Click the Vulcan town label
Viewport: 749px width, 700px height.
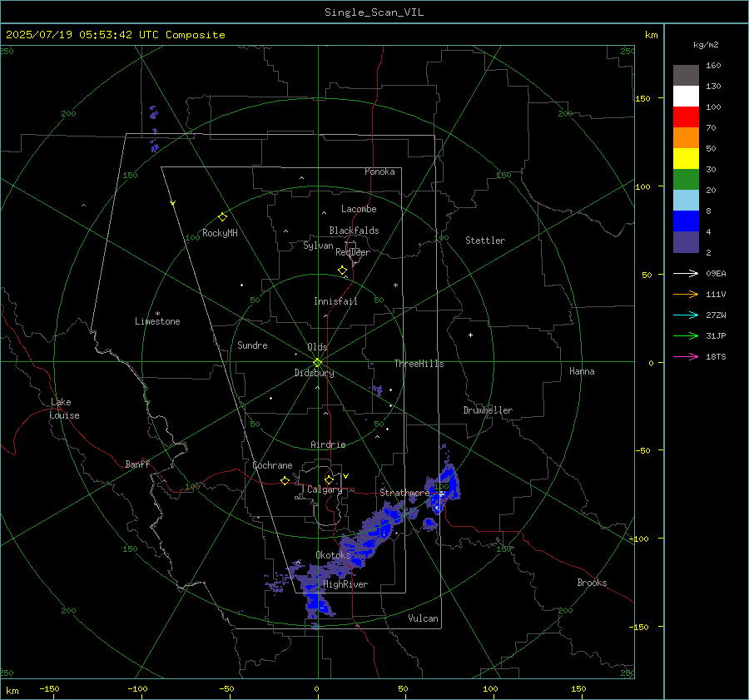click(424, 618)
